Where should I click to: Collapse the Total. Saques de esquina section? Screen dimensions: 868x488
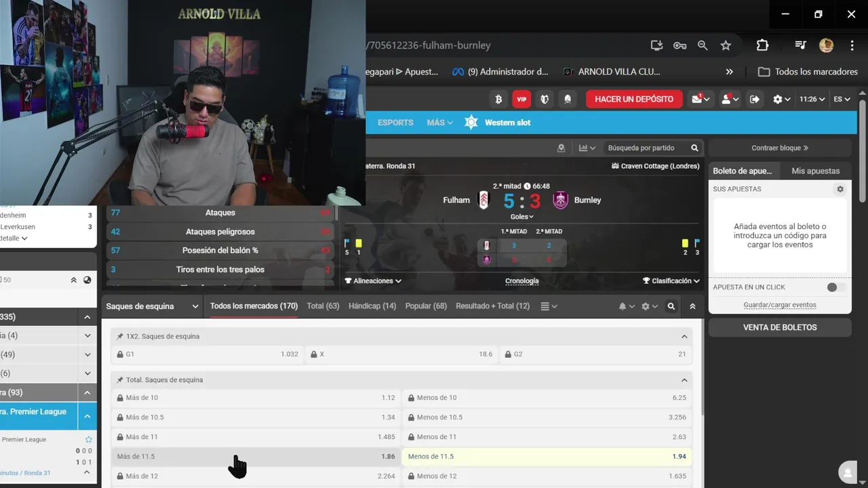pyautogui.click(x=684, y=380)
